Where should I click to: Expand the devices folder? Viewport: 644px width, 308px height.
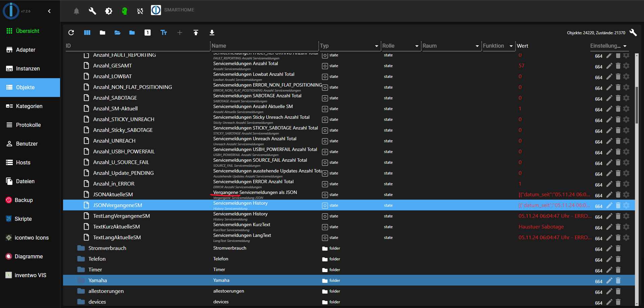tap(81, 302)
